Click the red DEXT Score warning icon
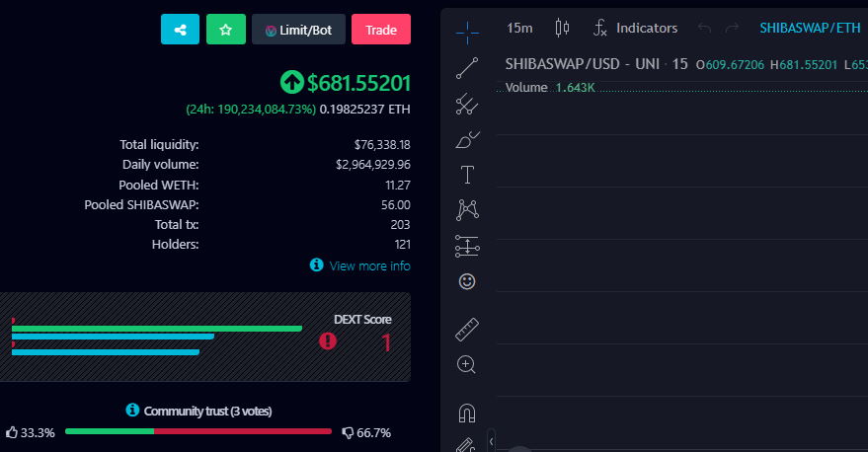 (328, 340)
